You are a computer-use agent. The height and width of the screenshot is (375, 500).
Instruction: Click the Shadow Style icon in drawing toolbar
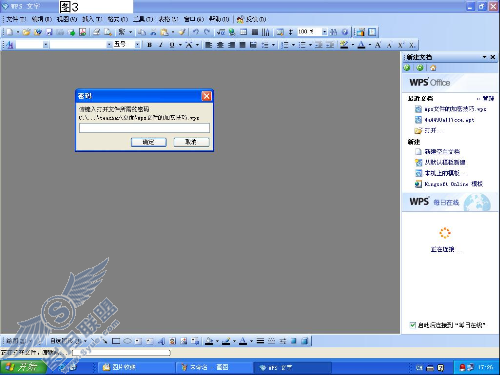293,341
